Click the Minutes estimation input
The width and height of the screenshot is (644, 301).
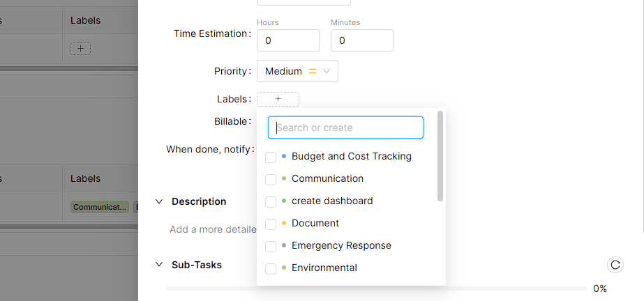[x=361, y=40]
